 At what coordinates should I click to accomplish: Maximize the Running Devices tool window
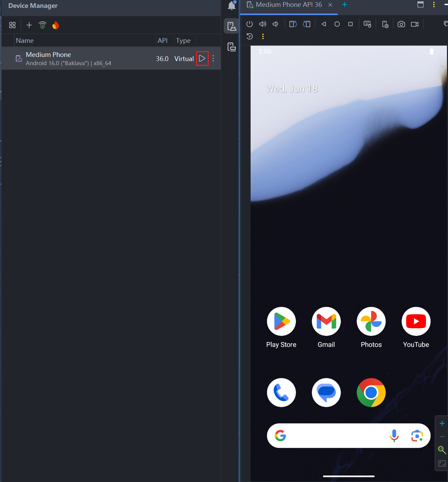coord(421,4)
